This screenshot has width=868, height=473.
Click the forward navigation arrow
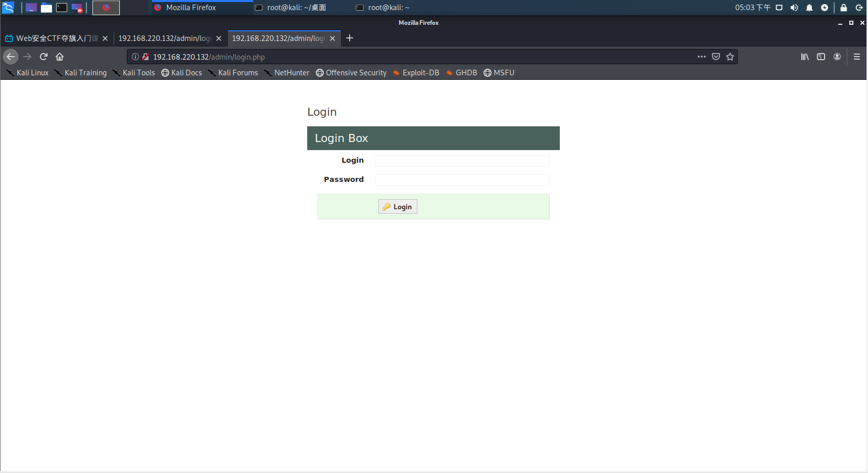[27, 57]
